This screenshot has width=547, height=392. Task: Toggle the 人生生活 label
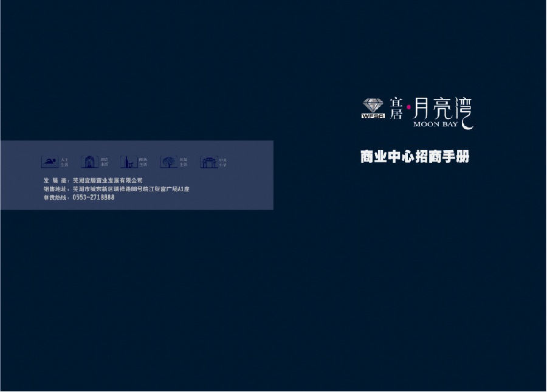click(65, 160)
